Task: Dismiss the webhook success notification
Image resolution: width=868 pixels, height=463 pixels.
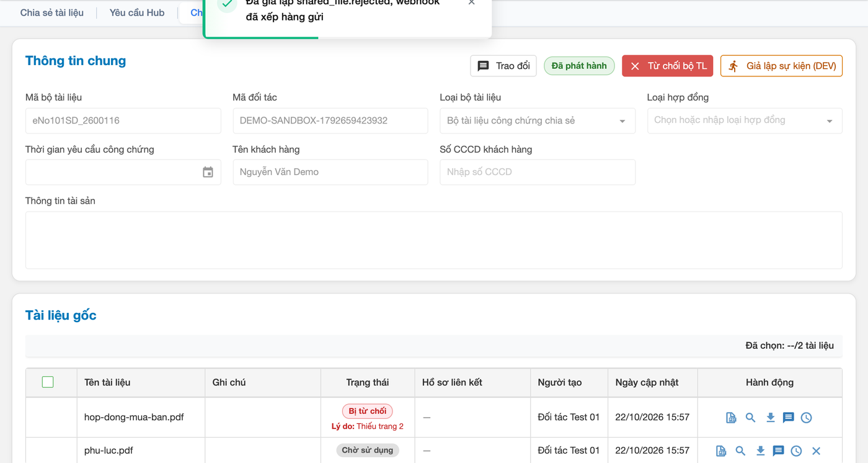Action: 472,3
